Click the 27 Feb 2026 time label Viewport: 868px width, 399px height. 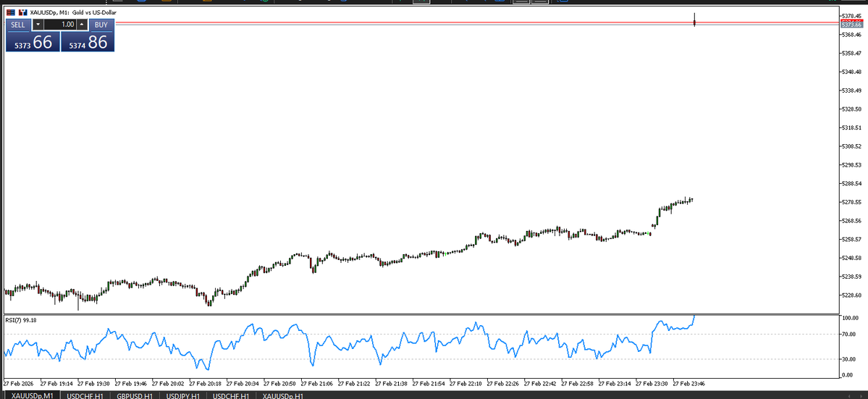click(18, 383)
